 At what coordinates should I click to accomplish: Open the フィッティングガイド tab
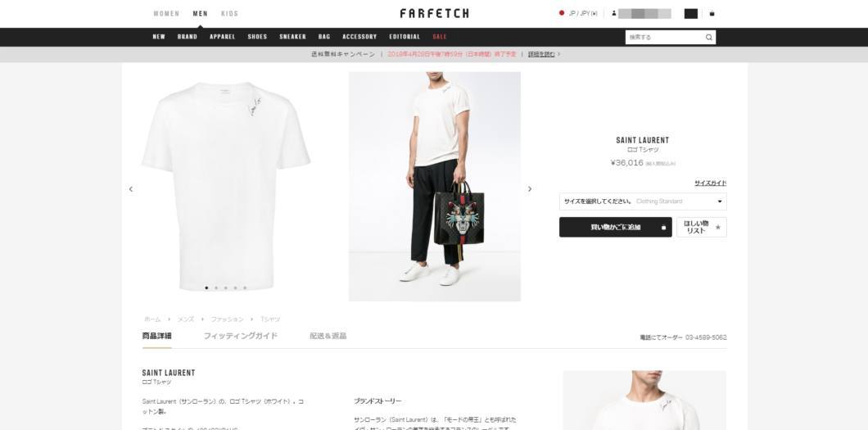(240, 336)
